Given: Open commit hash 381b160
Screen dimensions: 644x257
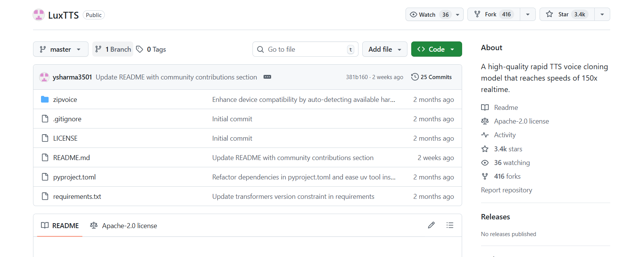Looking at the screenshot, I should click(x=357, y=77).
